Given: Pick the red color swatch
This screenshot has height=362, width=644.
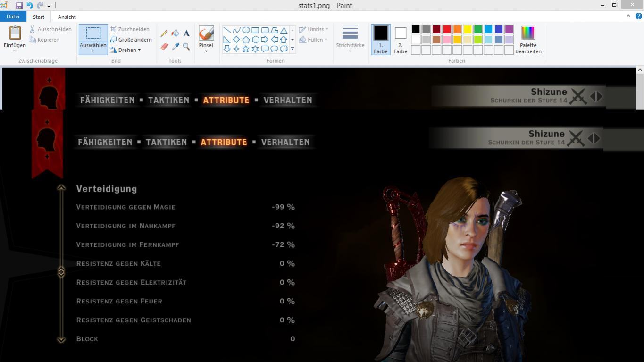Looking at the screenshot, I should 447,29.
